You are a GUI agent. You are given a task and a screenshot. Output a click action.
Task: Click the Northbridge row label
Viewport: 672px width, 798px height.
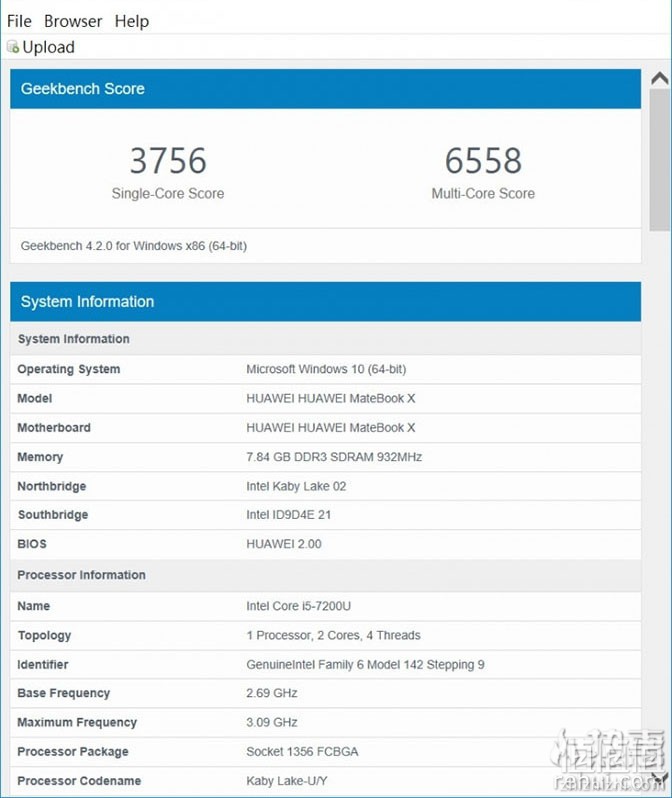click(x=51, y=487)
